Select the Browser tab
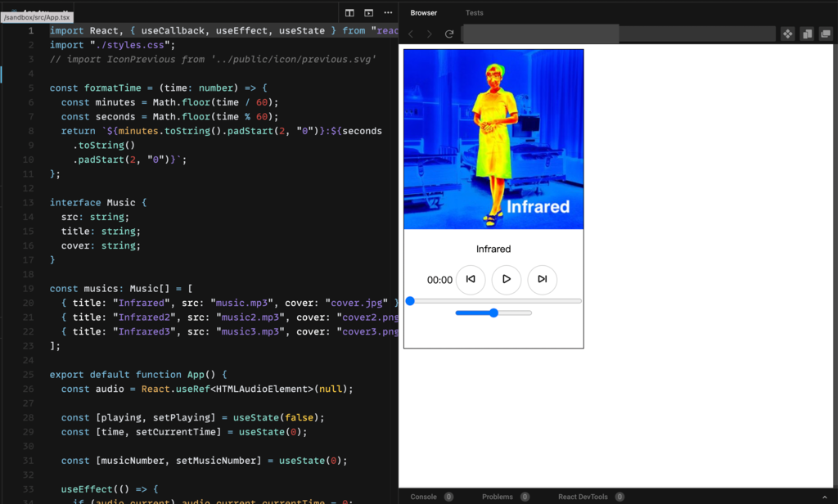Viewport: 838px width, 504px height. coord(424,13)
